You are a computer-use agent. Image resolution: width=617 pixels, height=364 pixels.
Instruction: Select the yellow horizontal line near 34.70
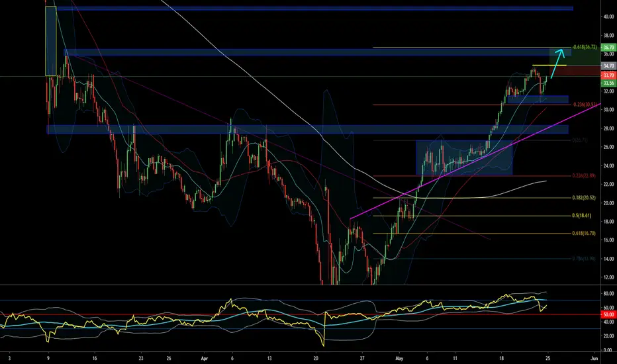point(549,65)
